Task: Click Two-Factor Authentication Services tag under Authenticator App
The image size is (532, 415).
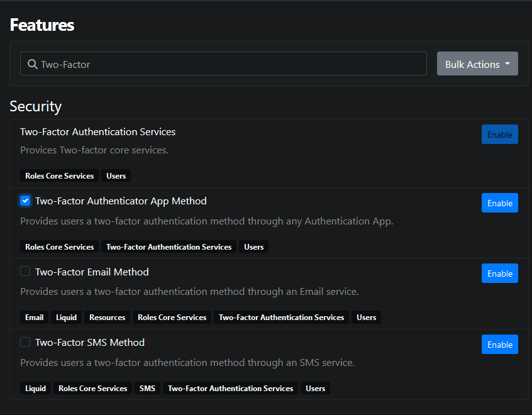Action: point(169,246)
